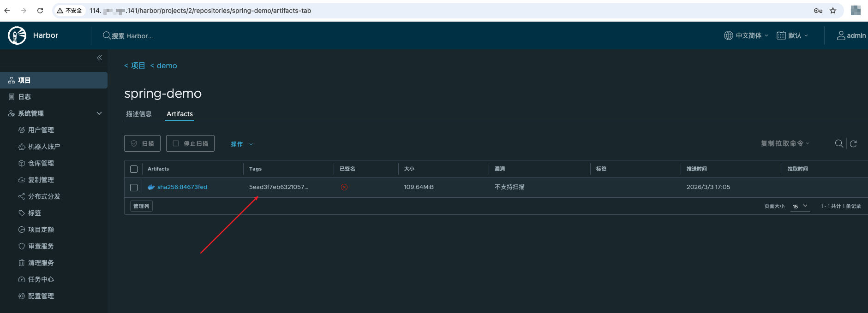Go back using the browser back arrow

click(7, 11)
